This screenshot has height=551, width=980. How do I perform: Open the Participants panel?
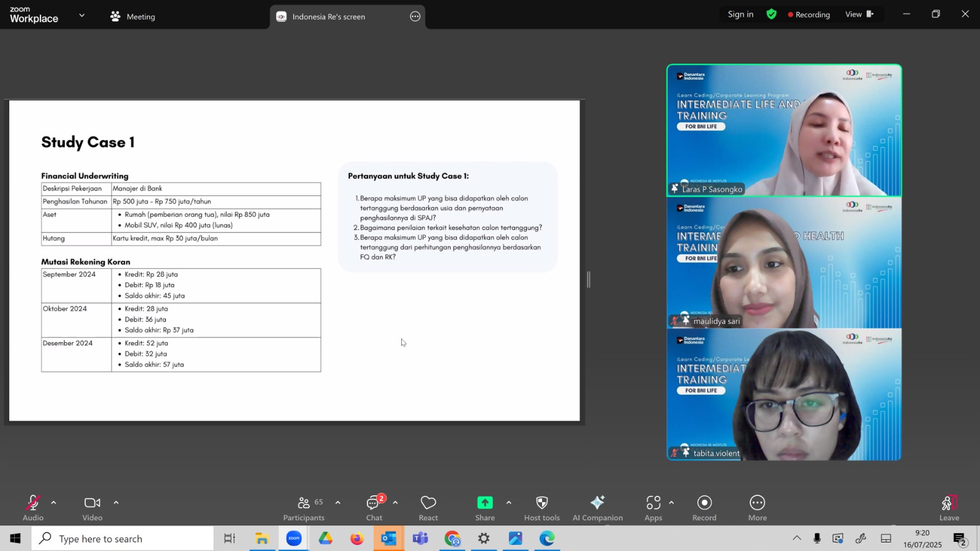(x=304, y=508)
